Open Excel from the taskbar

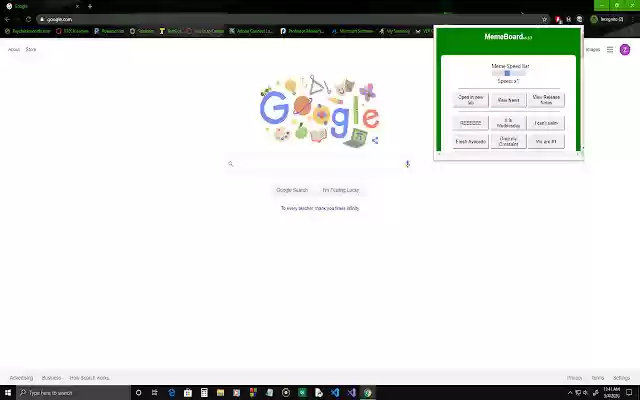(x=302, y=393)
